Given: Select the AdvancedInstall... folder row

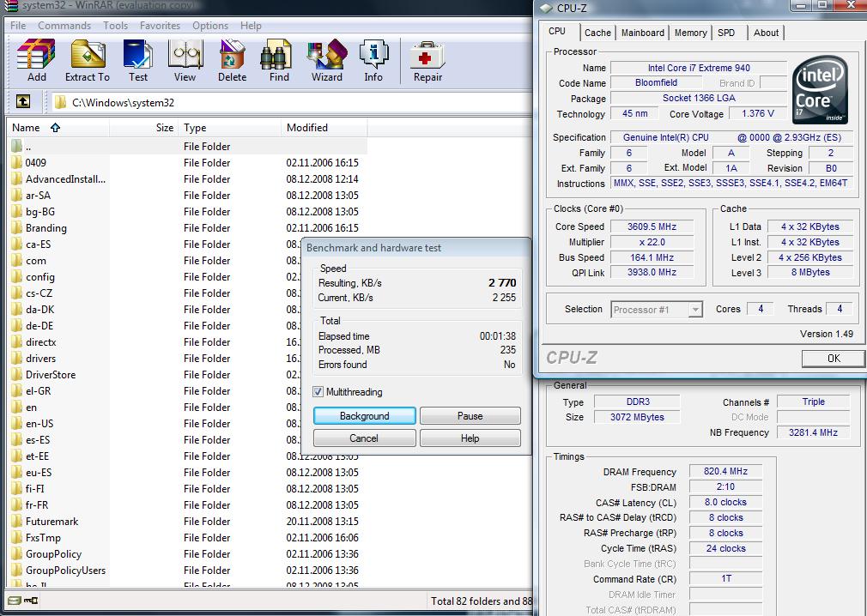Looking at the screenshot, I should click(188, 179).
